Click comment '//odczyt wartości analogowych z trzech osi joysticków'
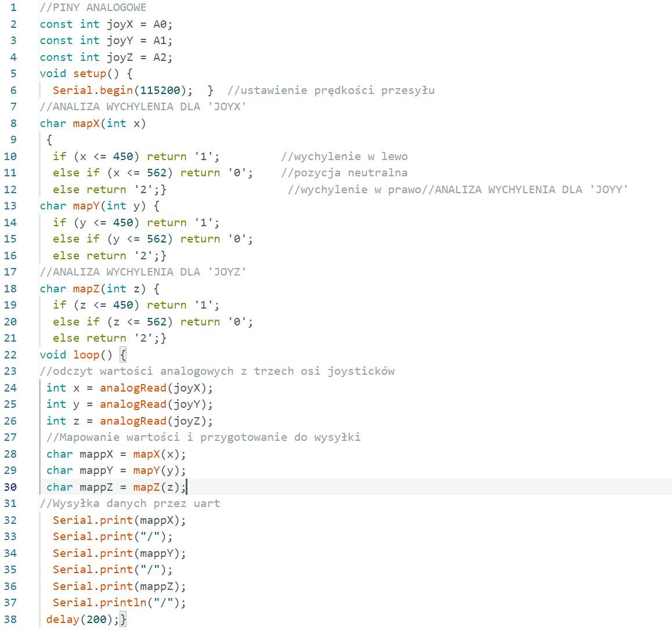The height and width of the screenshot is (630, 672). 217,371
